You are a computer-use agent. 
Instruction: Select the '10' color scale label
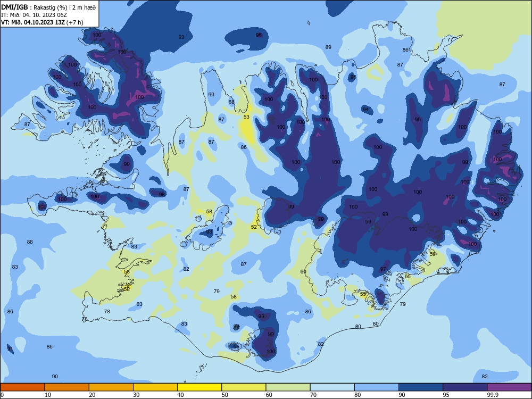click(48, 395)
